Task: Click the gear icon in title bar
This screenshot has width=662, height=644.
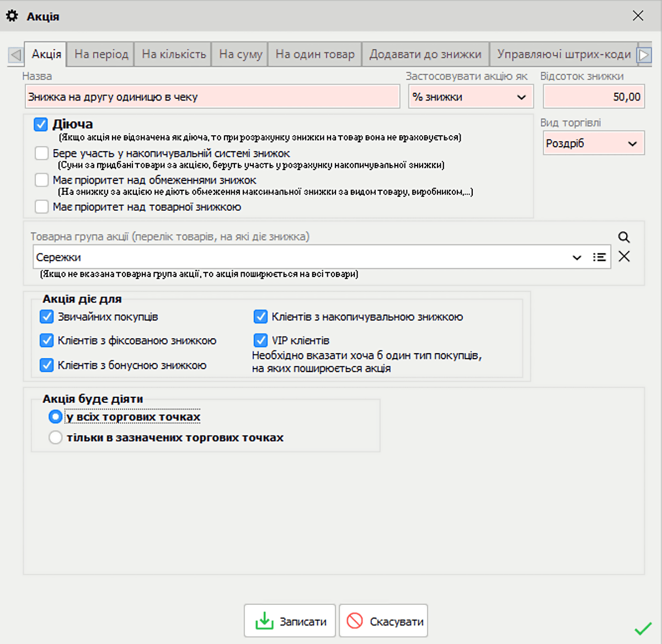Action: 12,16
